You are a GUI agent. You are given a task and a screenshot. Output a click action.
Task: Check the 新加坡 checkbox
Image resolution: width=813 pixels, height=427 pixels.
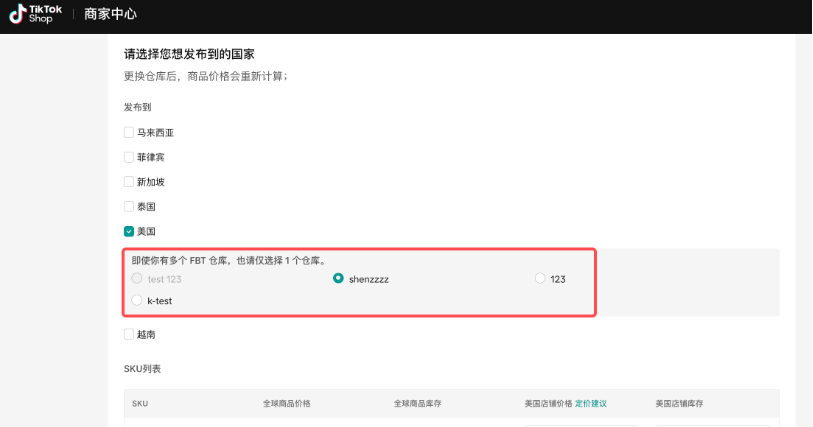pyautogui.click(x=129, y=182)
